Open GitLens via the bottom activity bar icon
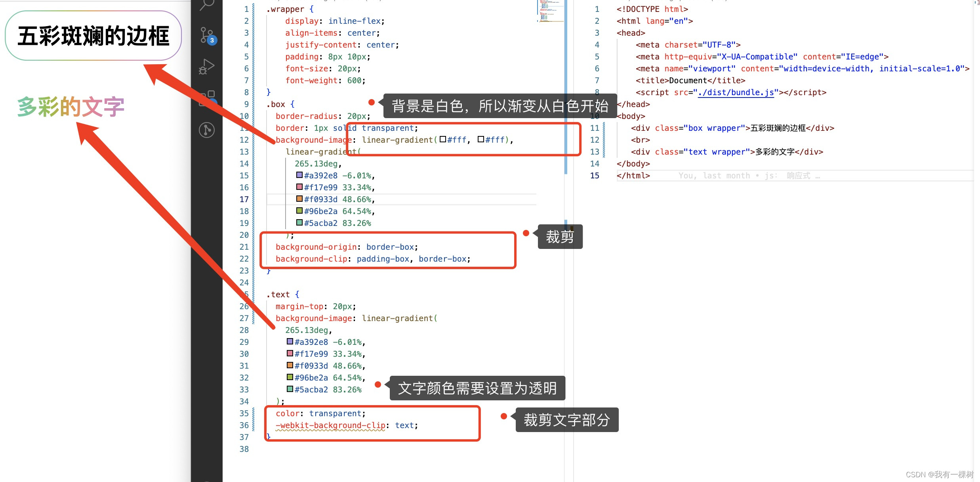 tap(206, 130)
